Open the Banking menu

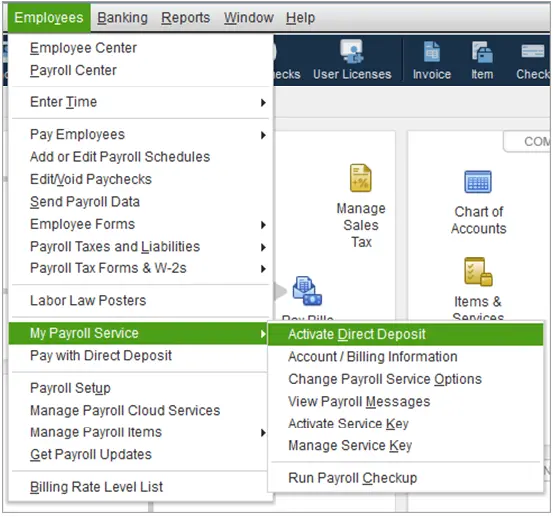click(122, 18)
